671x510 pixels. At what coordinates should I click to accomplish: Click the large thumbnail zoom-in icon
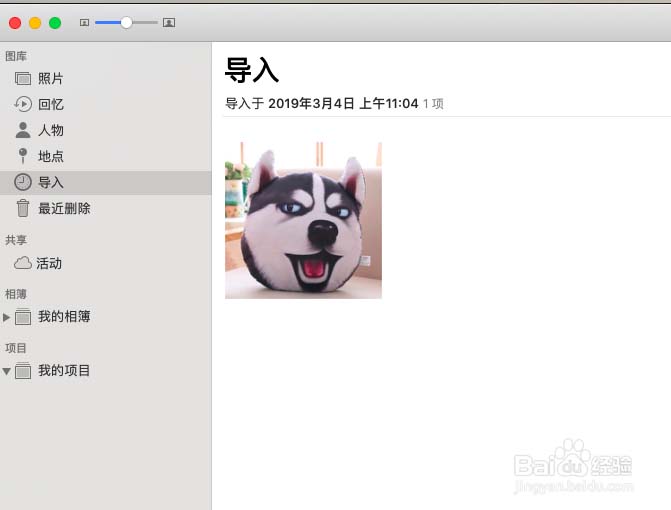tap(169, 23)
